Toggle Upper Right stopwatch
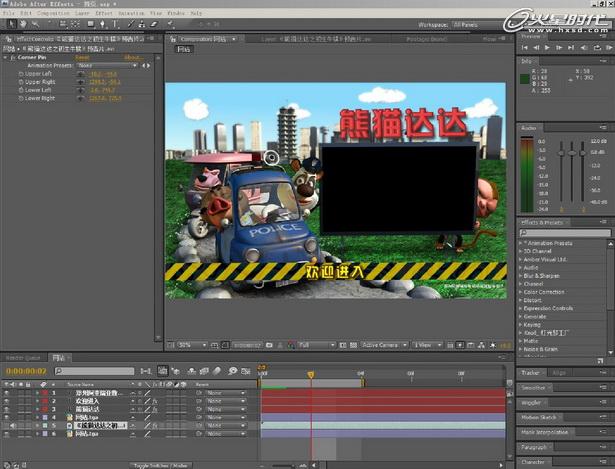This screenshot has width=615, height=469. tap(21, 82)
